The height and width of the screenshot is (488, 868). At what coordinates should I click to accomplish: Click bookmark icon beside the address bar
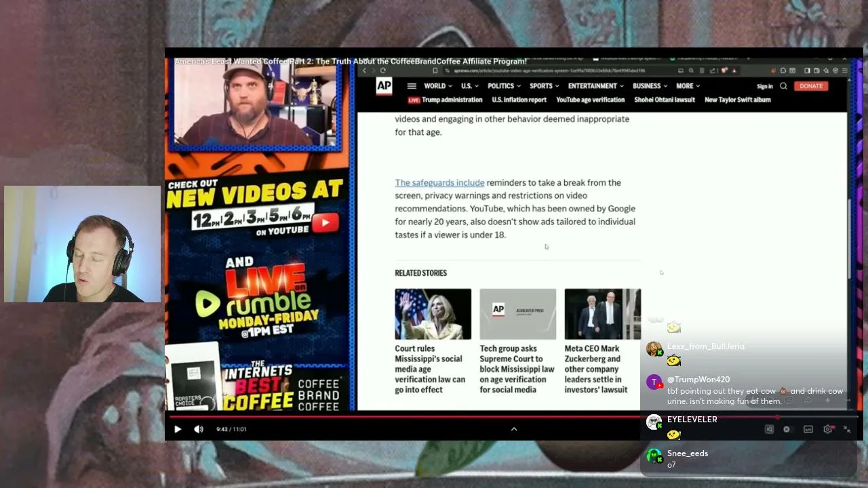pyautogui.click(x=435, y=70)
